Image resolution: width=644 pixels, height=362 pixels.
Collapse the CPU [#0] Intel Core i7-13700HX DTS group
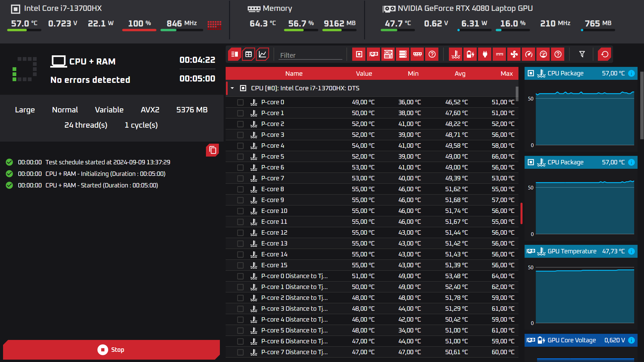(x=232, y=88)
